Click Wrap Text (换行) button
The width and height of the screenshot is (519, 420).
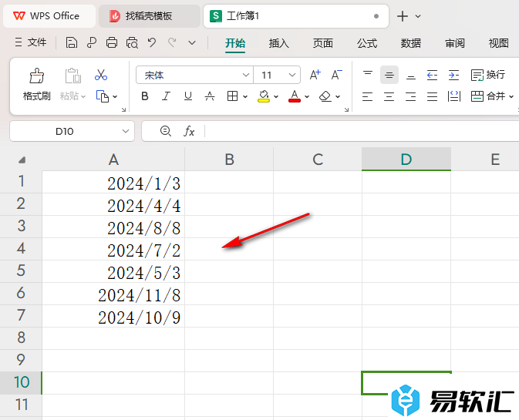tap(488, 75)
